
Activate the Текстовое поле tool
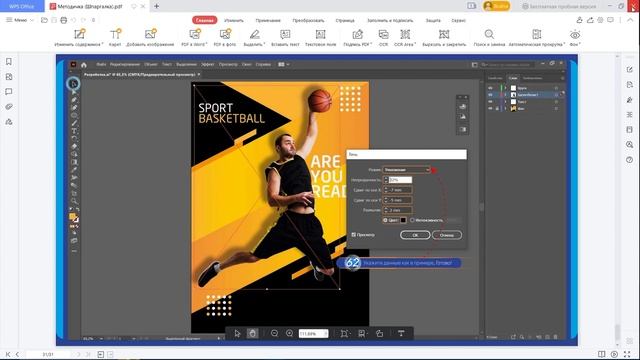click(x=320, y=38)
